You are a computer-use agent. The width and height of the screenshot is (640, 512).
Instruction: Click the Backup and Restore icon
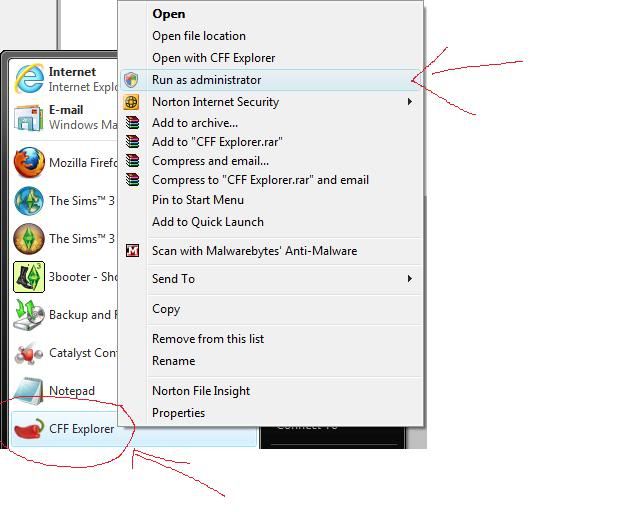29,315
